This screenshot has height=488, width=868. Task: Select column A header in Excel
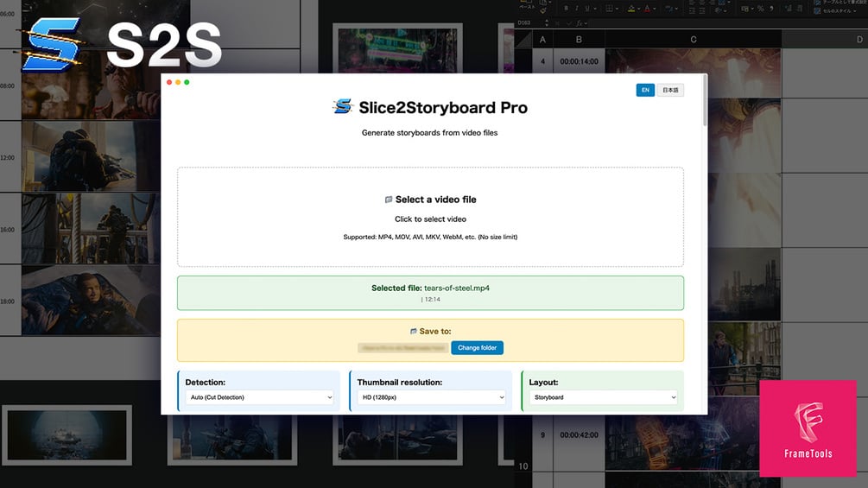[x=542, y=39]
